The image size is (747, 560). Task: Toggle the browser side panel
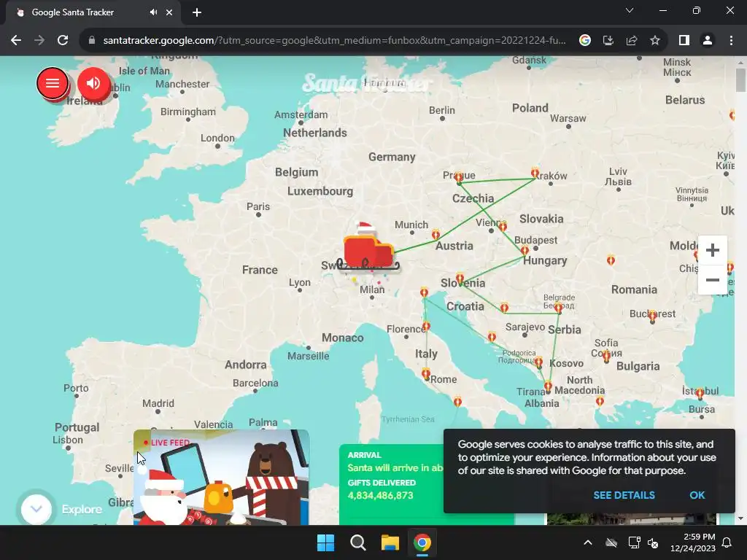pos(684,41)
